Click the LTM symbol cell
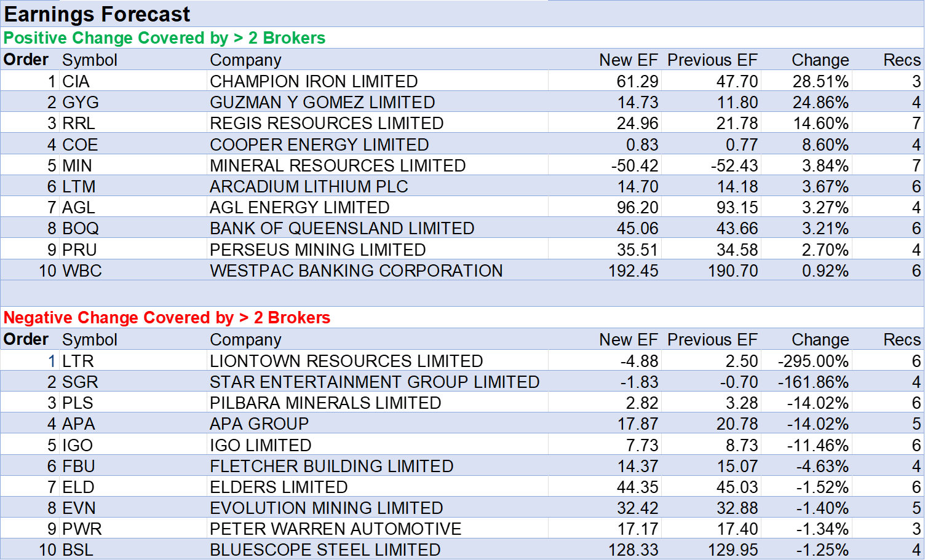Screen dimensions: 925x560 coord(79,187)
